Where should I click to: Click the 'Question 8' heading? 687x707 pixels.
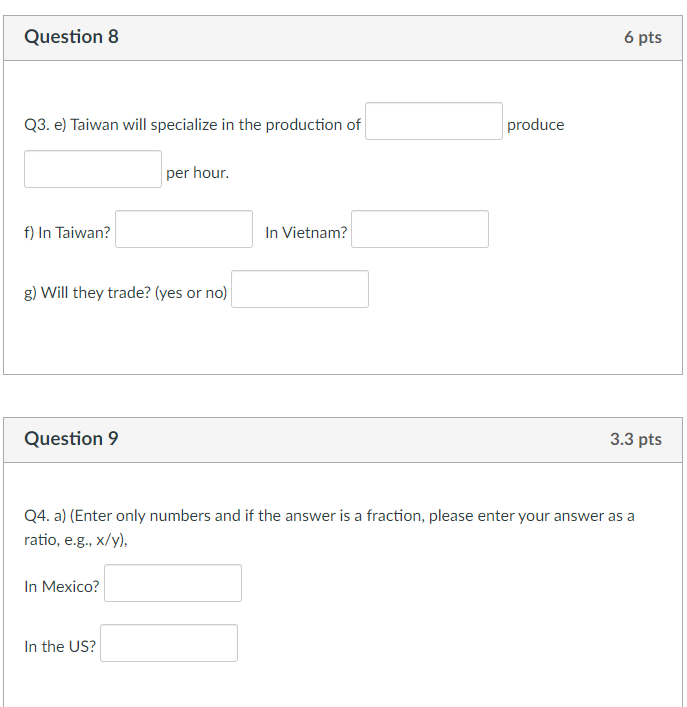coord(71,37)
